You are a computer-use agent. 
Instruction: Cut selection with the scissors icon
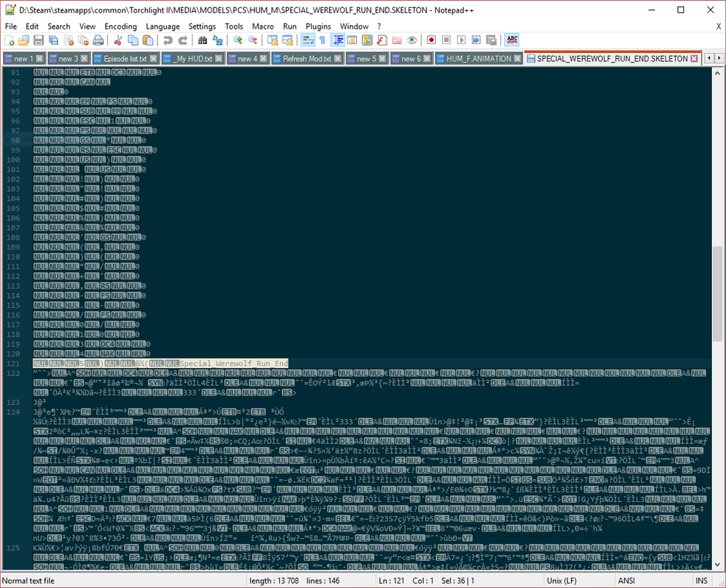coord(118,40)
